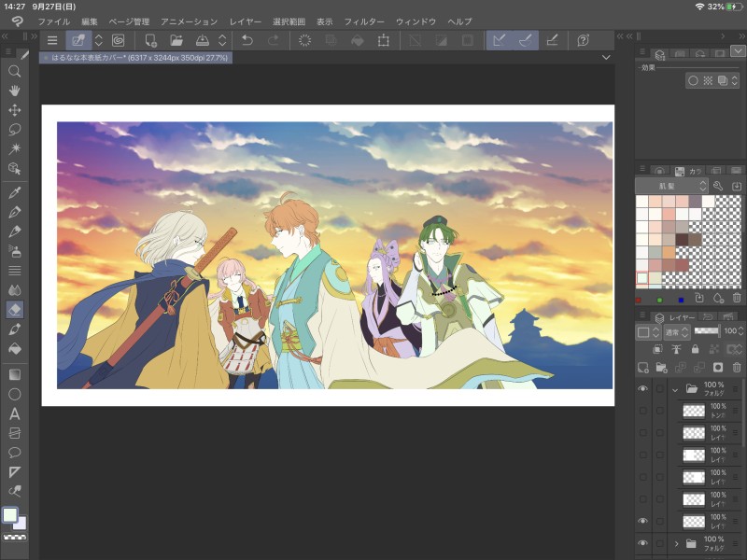The image size is (747, 560).
Task: Toggle Snap to Special Ruler
Action: click(x=526, y=40)
